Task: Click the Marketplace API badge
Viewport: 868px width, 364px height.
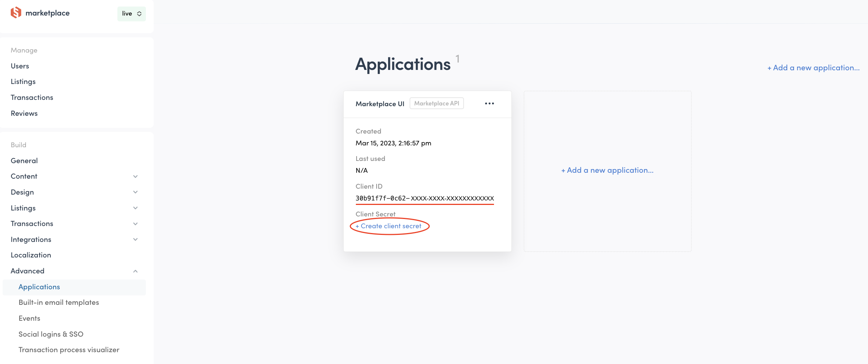Action: coord(437,103)
